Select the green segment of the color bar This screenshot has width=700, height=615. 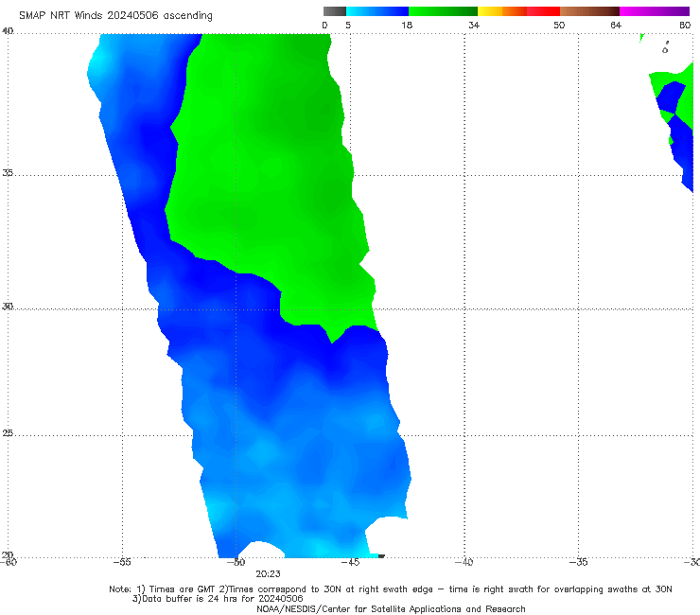click(x=443, y=11)
